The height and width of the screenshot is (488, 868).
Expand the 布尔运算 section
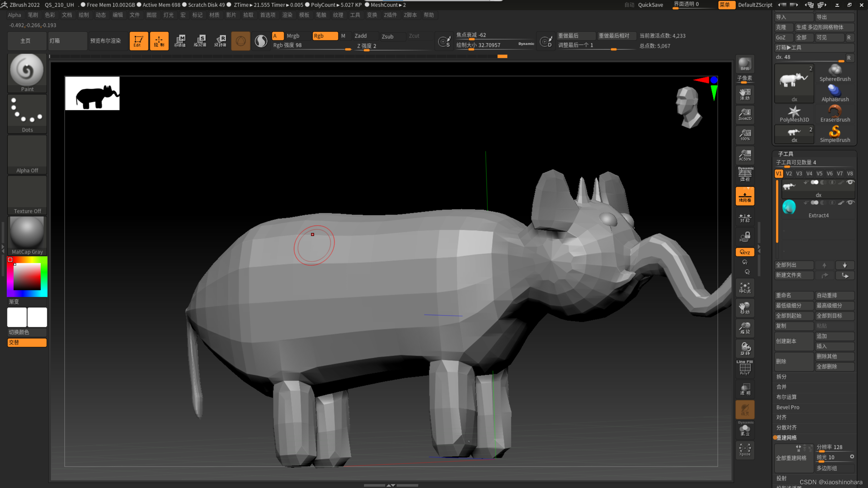[x=787, y=397]
